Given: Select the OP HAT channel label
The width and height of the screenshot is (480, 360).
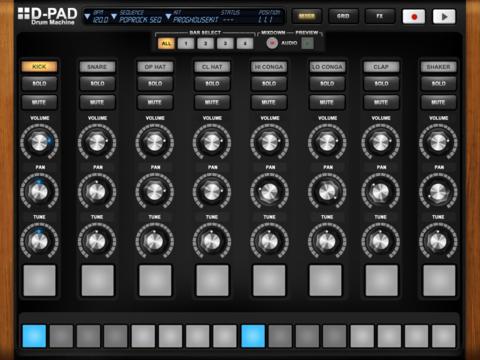Looking at the screenshot, I should pyautogui.click(x=155, y=67).
